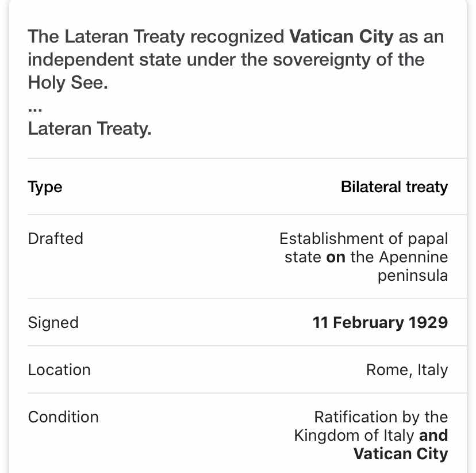This screenshot has height=473, width=476.
Task: Select the Bilateral treaty value
Action: point(394,187)
